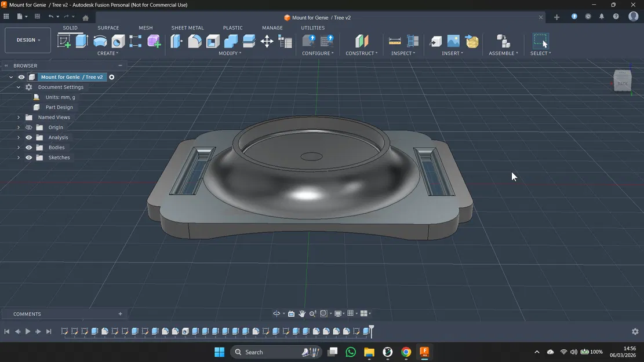The width and height of the screenshot is (644, 362).
Task: Click the Extrude tool icon
Action: tap(82, 41)
